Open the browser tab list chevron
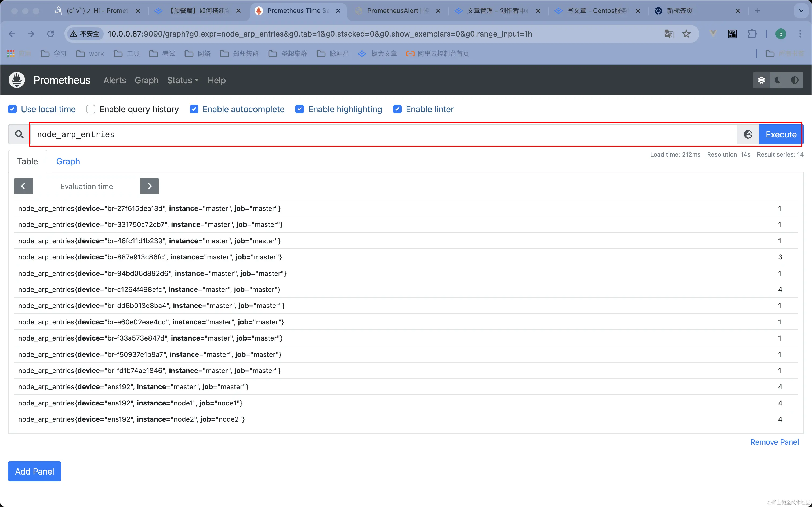The width and height of the screenshot is (812, 507). click(x=801, y=11)
